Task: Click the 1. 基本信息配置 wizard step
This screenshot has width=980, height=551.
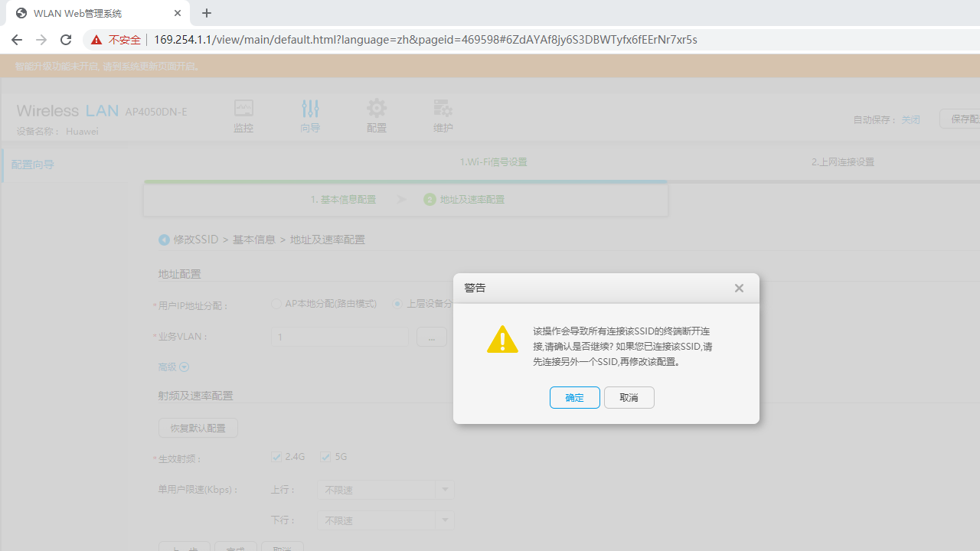Action: [343, 199]
